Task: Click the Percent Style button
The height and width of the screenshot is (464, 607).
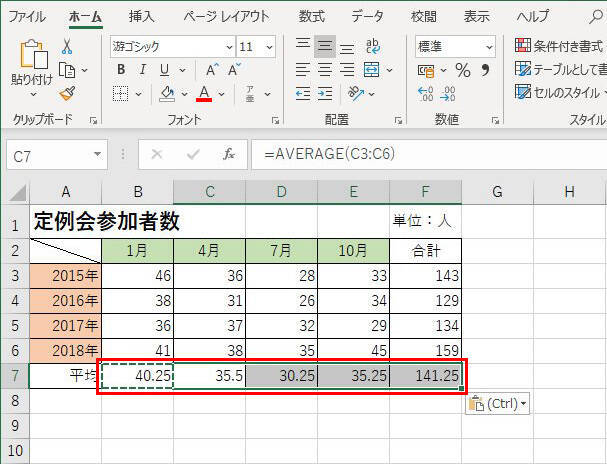Action: coord(462,70)
